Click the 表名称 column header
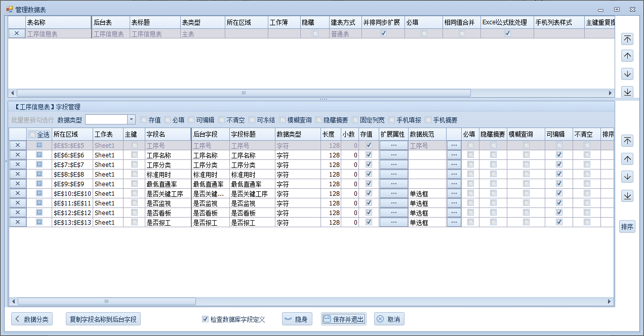The image size is (644, 336). pyautogui.click(x=57, y=23)
